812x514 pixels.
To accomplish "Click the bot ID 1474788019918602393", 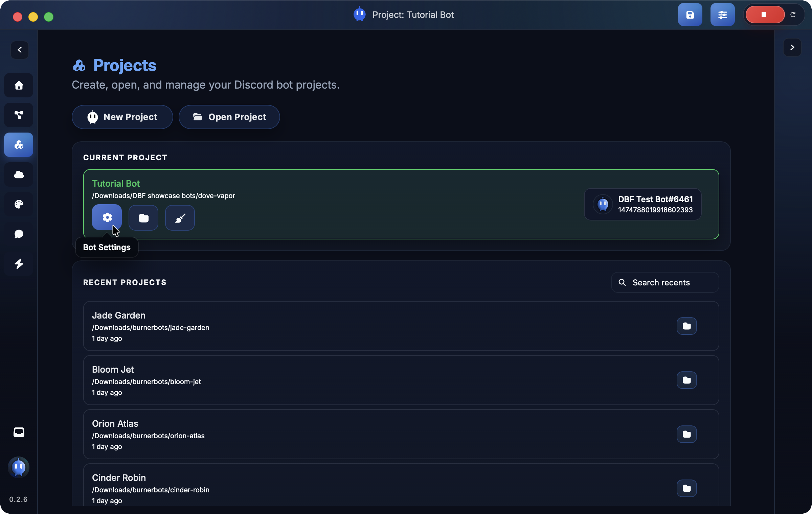I will pyautogui.click(x=655, y=210).
